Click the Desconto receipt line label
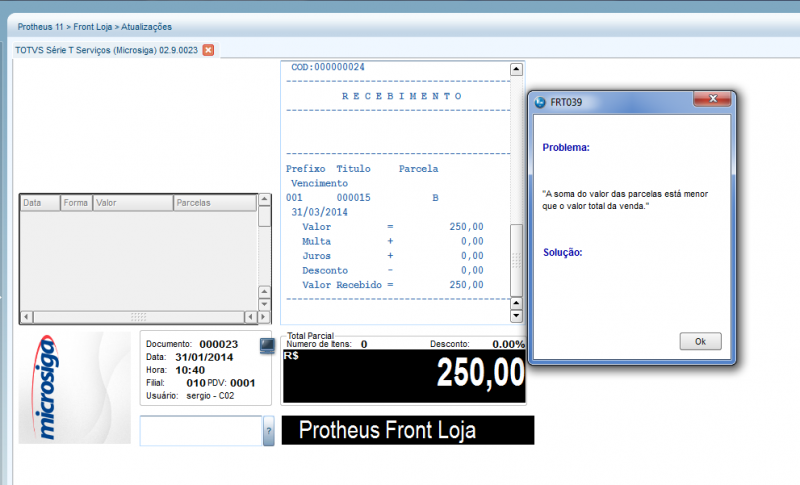 point(325,271)
